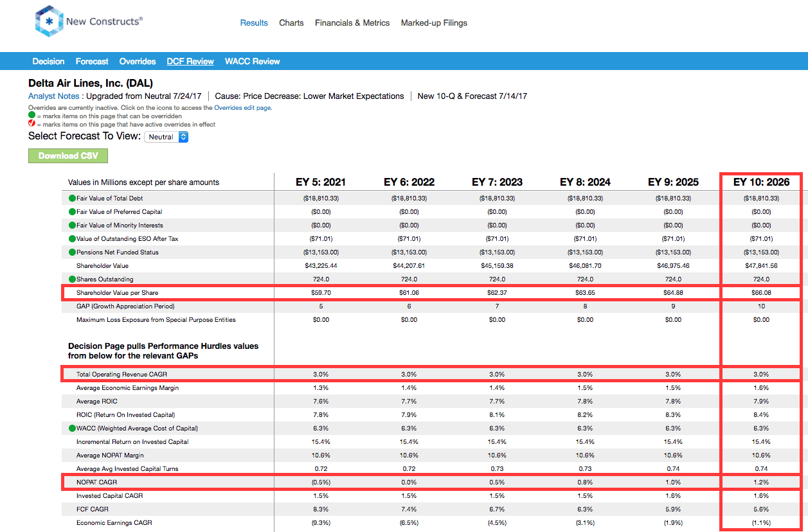Click the green legend dot for overridable items
The image size is (808, 532).
31,116
